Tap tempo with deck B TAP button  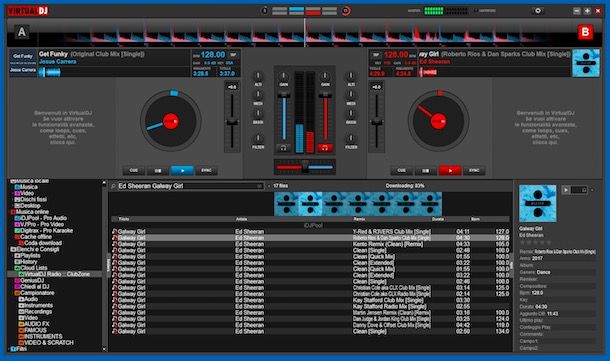click(x=376, y=55)
